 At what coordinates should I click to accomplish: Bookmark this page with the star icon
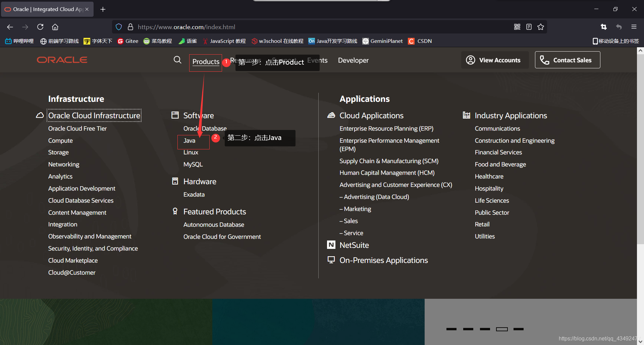(x=541, y=27)
